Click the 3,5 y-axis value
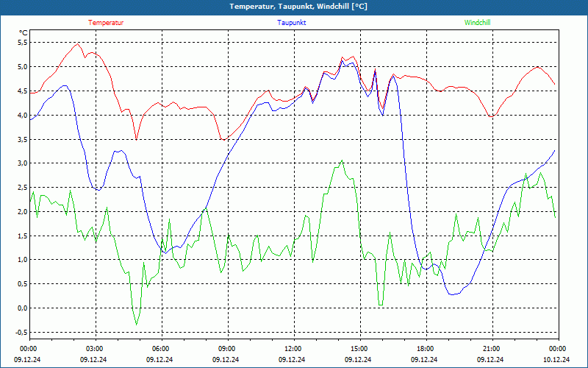Screen dimensions: 588x368 pyautogui.click(x=23, y=139)
